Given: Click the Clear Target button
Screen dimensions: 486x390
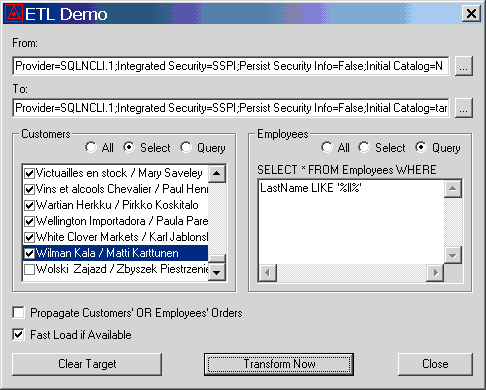Looking at the screenshot, I should point(87,364).
